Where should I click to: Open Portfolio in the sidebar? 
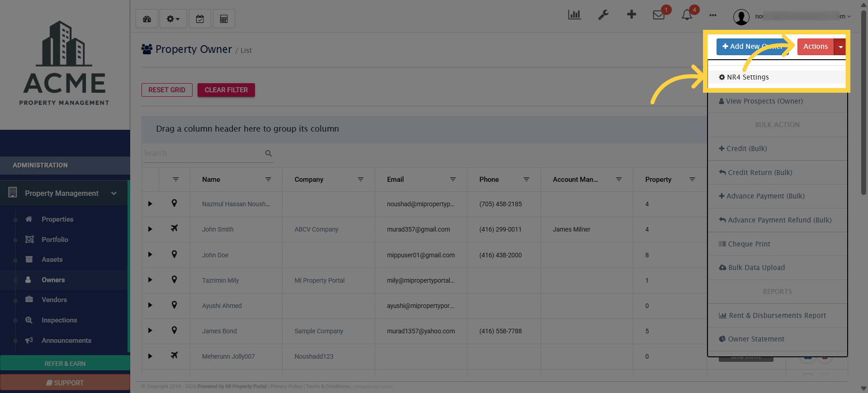click(55, 240)
